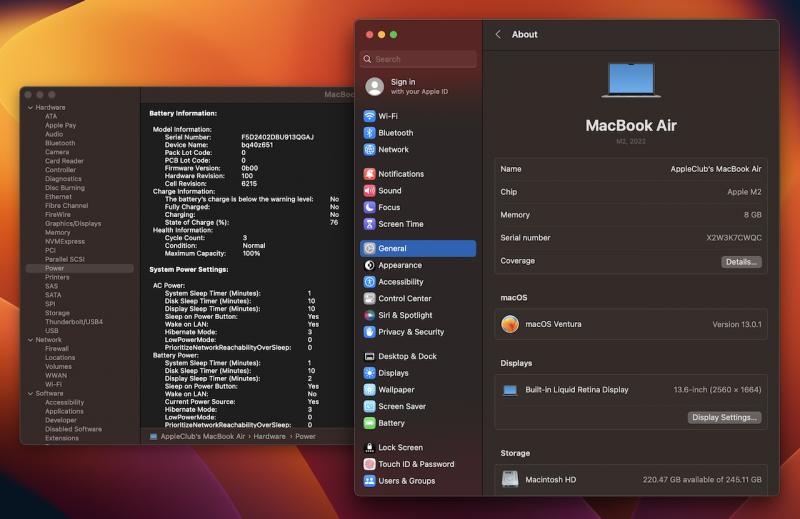Go back with the About chevron

click(x=498, y=34)
